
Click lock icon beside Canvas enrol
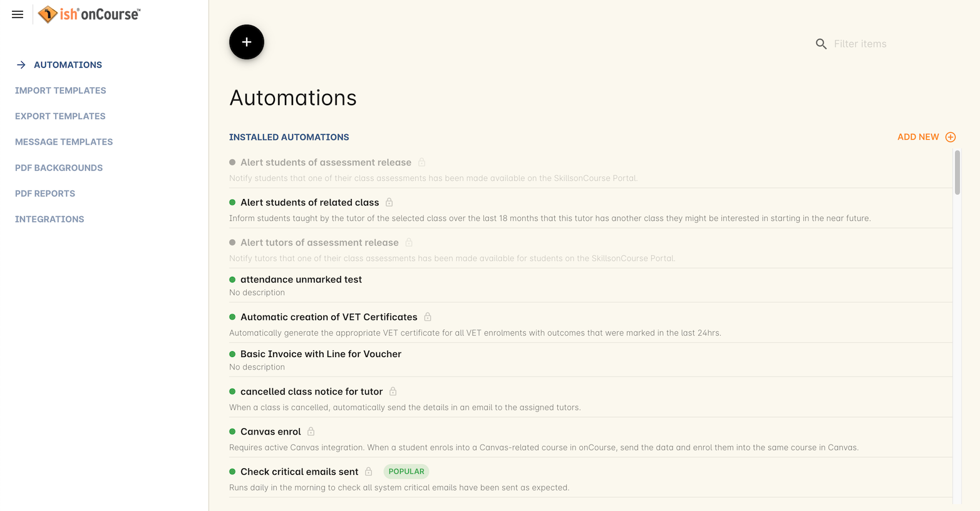click(311, 431)
